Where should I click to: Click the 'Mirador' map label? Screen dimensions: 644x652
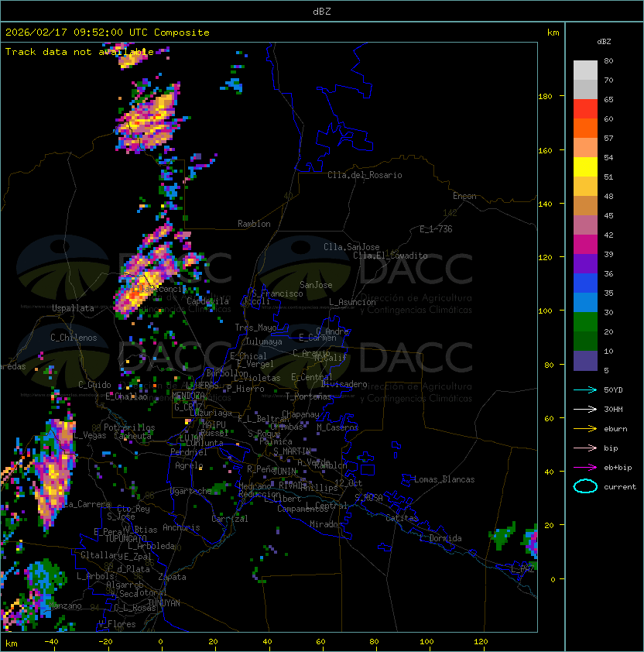click(x=326, y=524)
